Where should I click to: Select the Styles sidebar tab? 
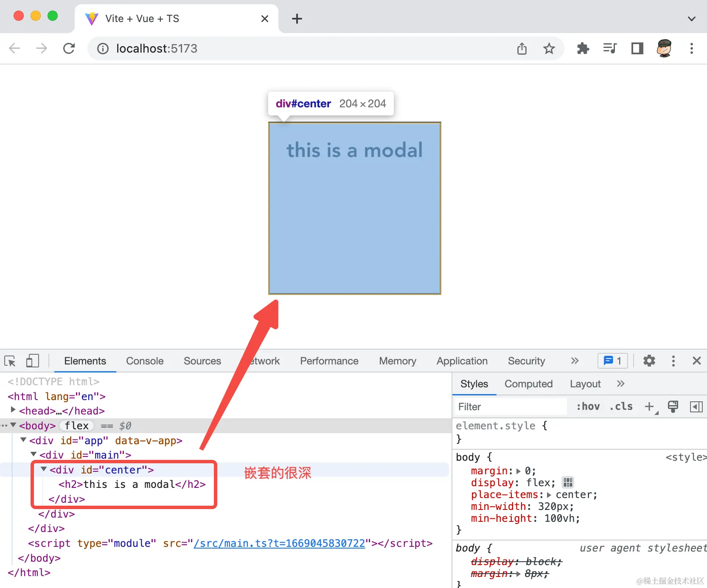[474, 384]
